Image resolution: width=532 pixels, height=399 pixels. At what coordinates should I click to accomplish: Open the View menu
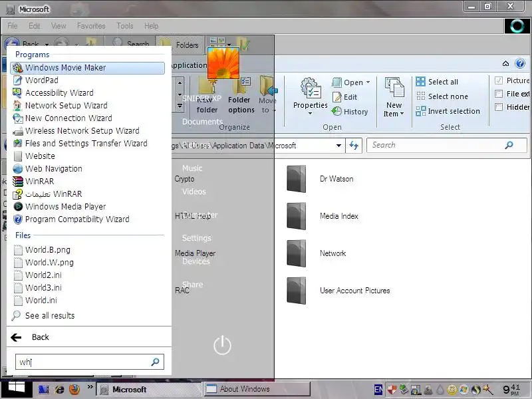point(59,26)
